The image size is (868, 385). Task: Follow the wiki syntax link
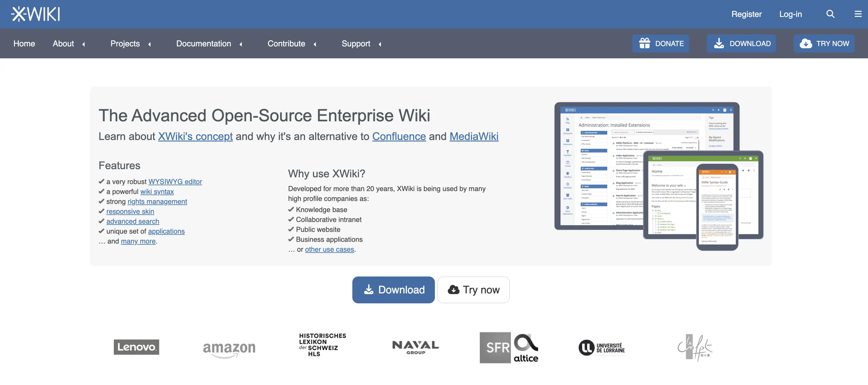(x=157, y=192)
